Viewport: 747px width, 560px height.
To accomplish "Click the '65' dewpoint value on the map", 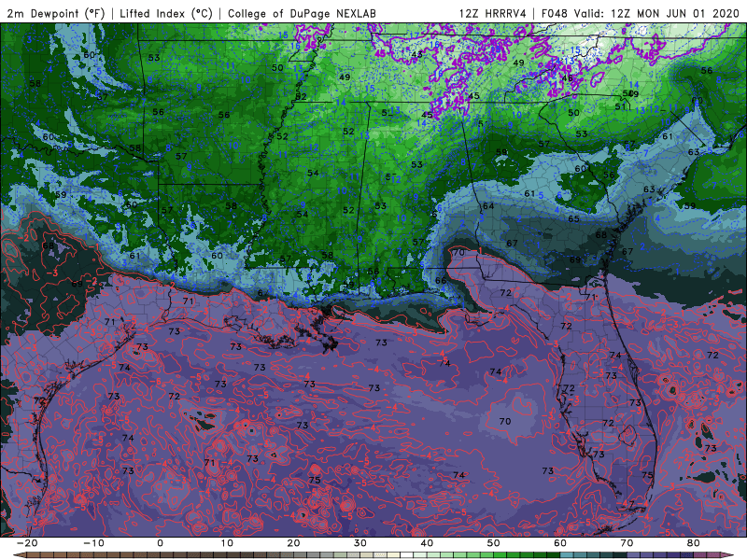I will [x=573, y=219].
